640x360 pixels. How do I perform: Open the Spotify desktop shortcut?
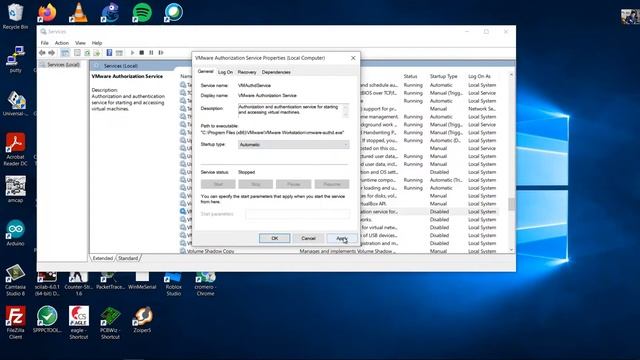pyautogui.click(x=142, y=13)
